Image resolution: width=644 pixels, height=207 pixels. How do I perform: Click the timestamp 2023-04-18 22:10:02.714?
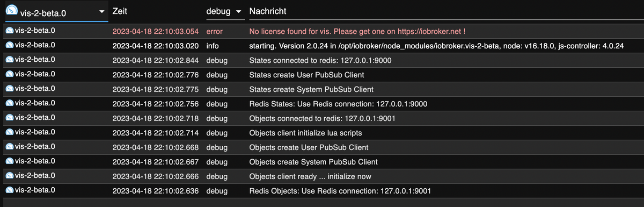[156, 133]
